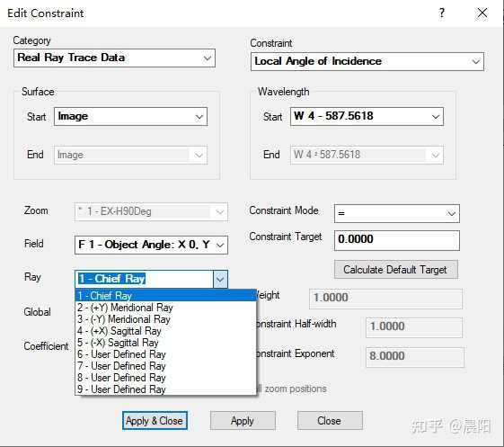
Task: Open the Constraint type dropdown
Action: click(x=367, y=61)
